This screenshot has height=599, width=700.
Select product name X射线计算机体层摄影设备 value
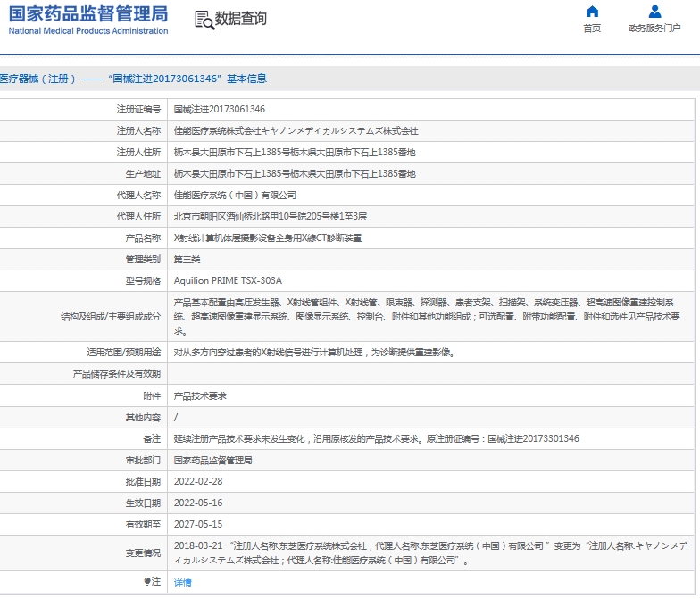click(268, 237)
